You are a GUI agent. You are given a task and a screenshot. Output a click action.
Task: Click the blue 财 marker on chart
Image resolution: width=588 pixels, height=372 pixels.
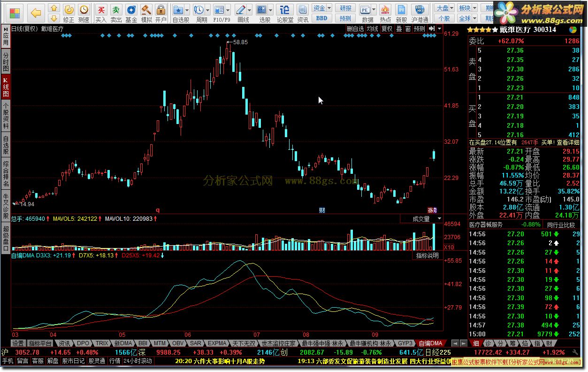point(322,210)
